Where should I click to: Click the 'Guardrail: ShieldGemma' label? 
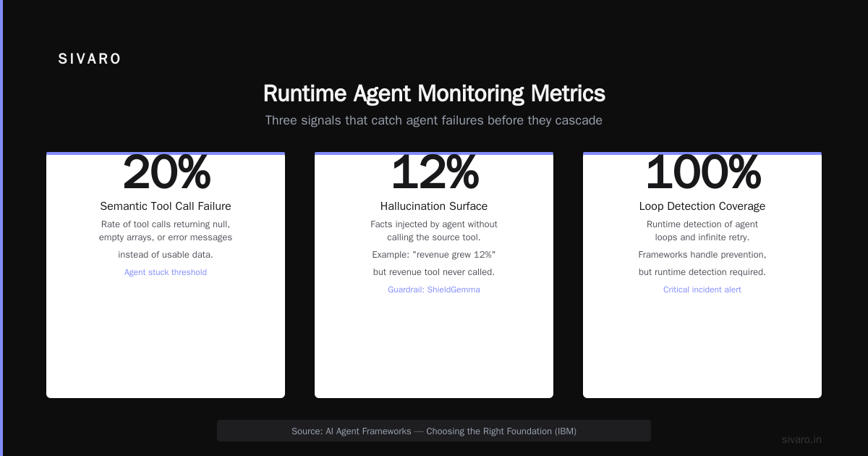pyautogui.click(x=434, y=290)
